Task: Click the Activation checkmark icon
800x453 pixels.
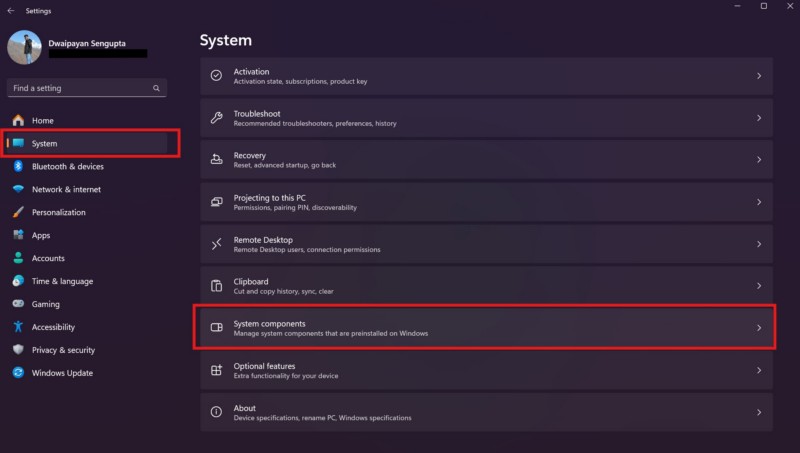Action: pos(216,76)
